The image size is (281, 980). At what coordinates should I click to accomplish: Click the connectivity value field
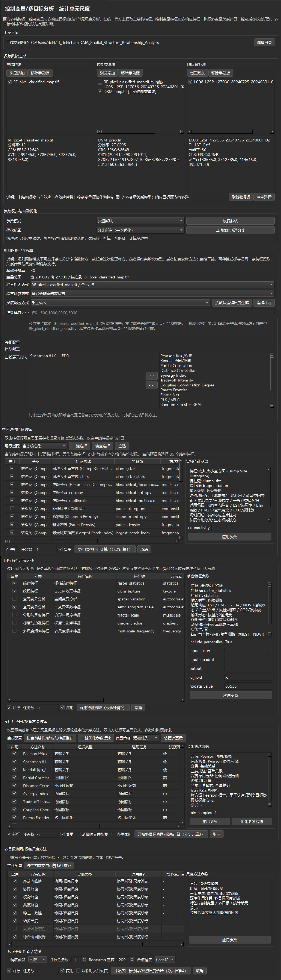tap(241, 528)
